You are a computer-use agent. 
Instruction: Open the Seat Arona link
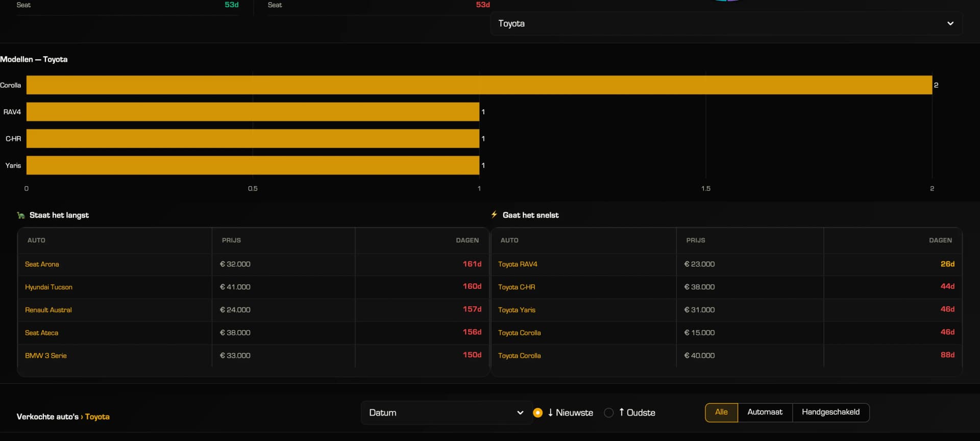[x=42, y=264]
